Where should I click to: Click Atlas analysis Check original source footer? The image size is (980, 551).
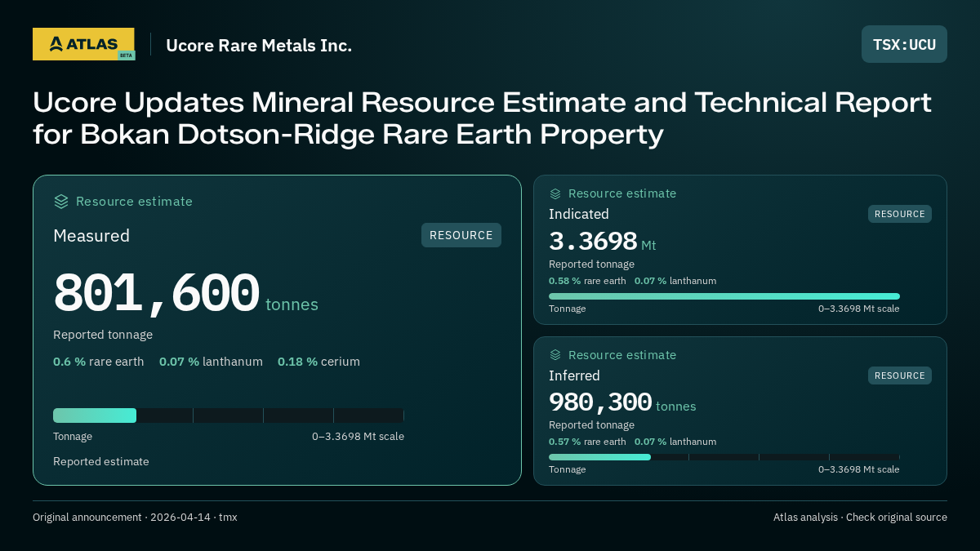pos(860,518)
